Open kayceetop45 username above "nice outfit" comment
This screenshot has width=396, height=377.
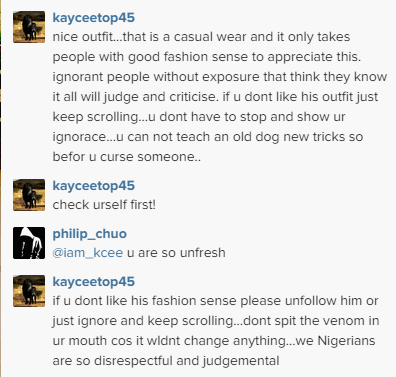pyautogui.click(x=94, y=18)
